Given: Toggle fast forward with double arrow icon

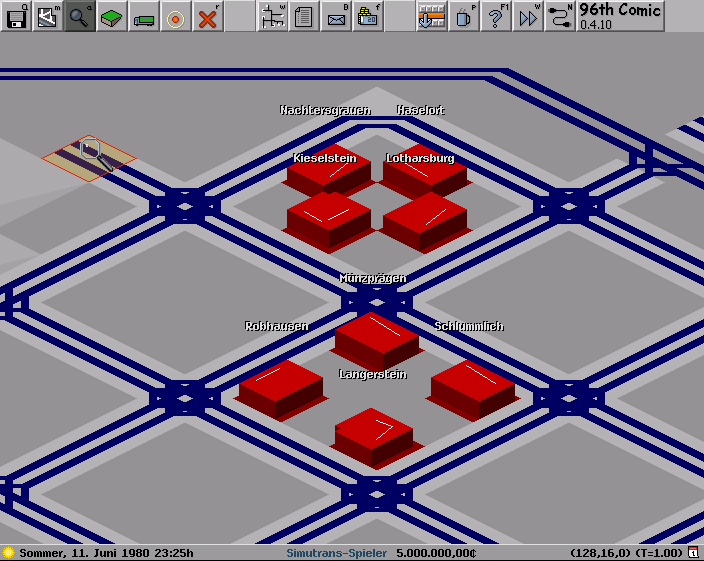Looking at the screenshot, I should (528, 16).
